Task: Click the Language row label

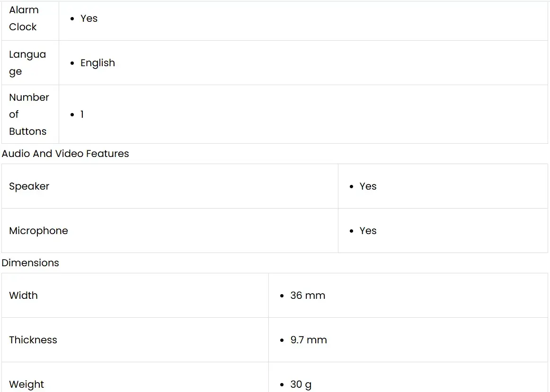Action: pyautogui.click(x=27, y=63)
